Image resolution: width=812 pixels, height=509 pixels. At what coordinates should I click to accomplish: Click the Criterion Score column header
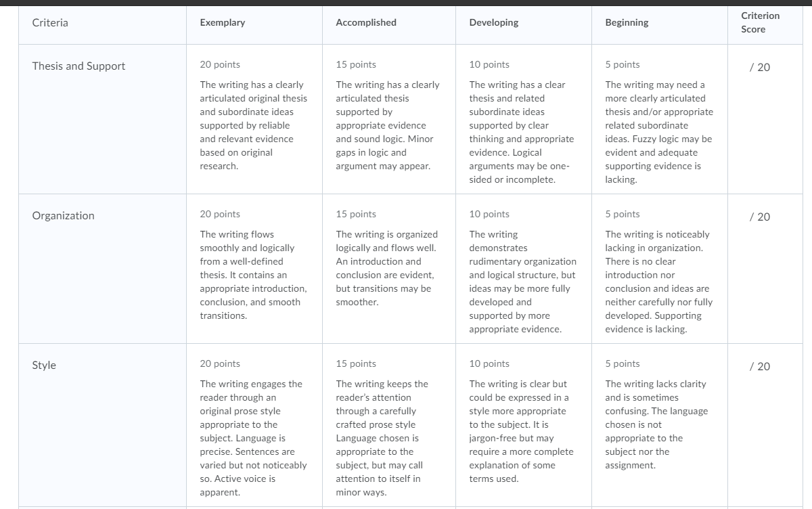pos(760,22)
